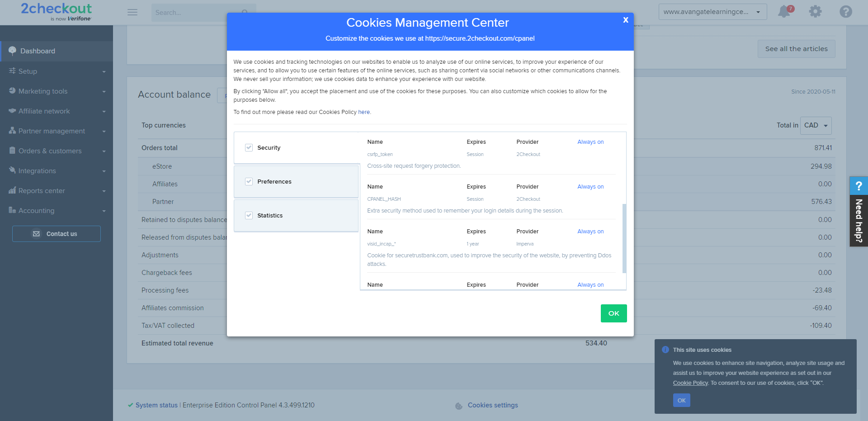868x421 pixels.
Task: Click the Dashboard icon in sidebar
Action: pos(12,51)
